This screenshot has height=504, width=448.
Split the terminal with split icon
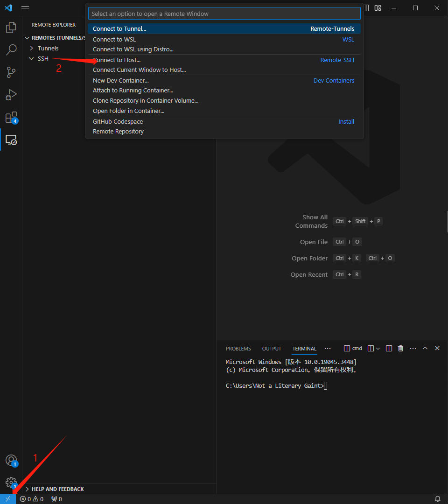pos(389,349)
